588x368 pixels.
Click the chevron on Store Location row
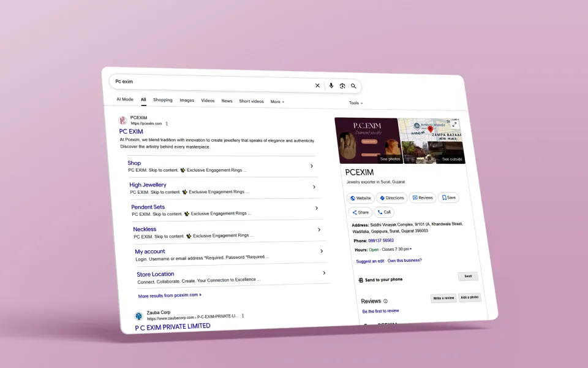tap(325, 273)
